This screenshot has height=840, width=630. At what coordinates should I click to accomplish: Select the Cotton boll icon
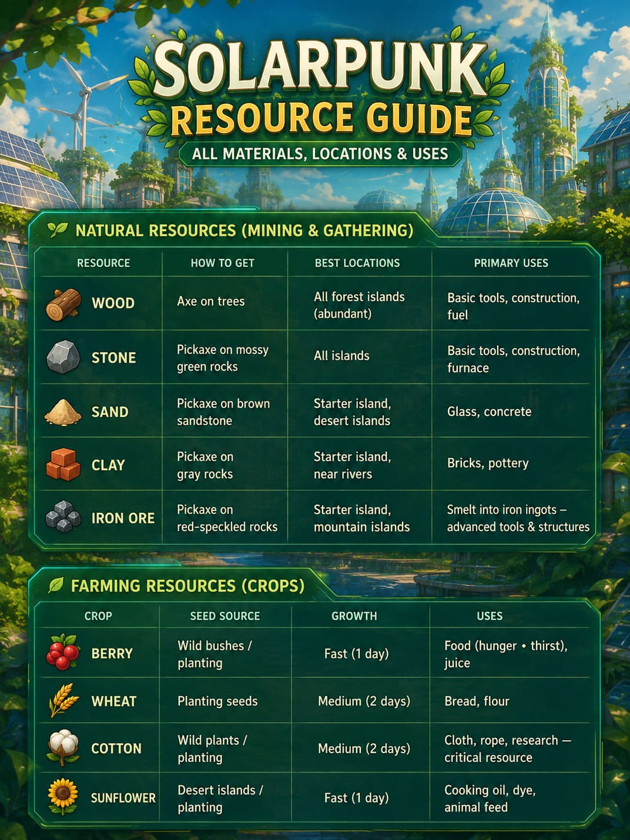point(63,748)
